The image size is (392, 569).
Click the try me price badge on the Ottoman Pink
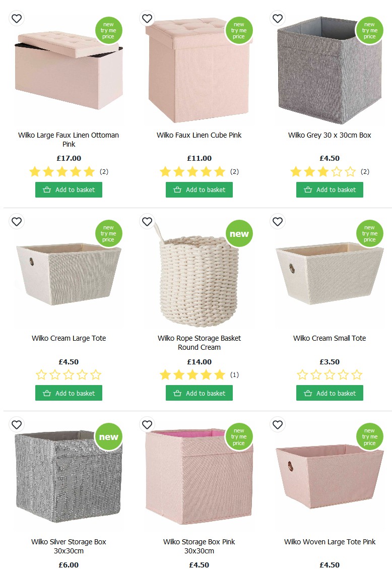click(x=108, y=30)
